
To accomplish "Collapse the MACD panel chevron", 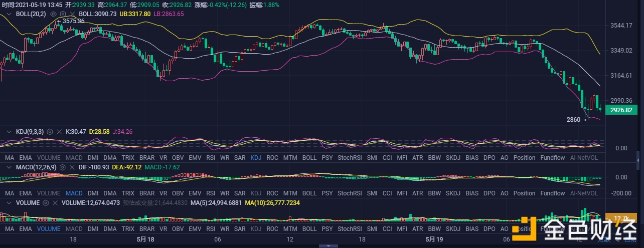I will tap(8, 167).
